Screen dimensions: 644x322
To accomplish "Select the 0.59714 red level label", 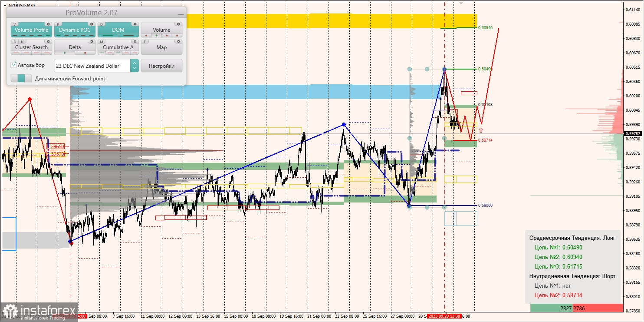I will 485,140.
